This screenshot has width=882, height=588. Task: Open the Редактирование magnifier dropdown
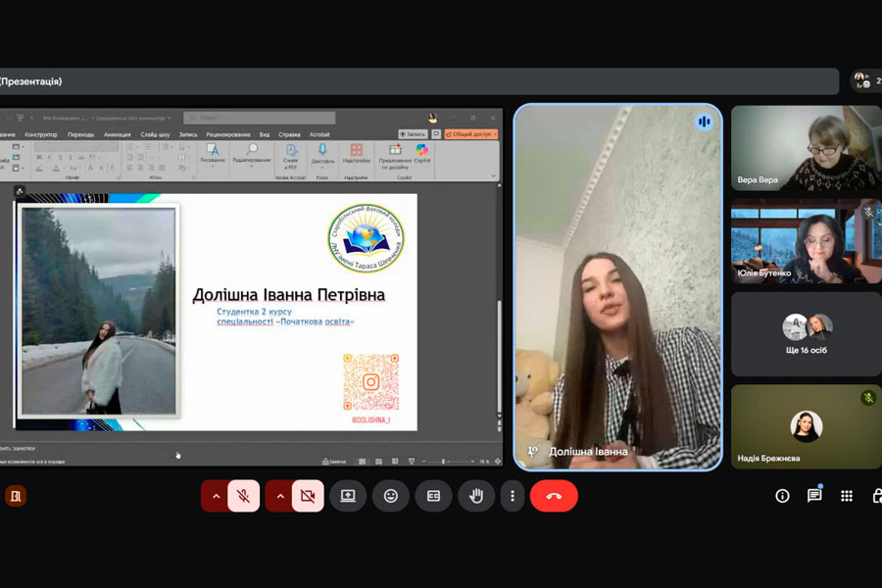pos(252,155)
